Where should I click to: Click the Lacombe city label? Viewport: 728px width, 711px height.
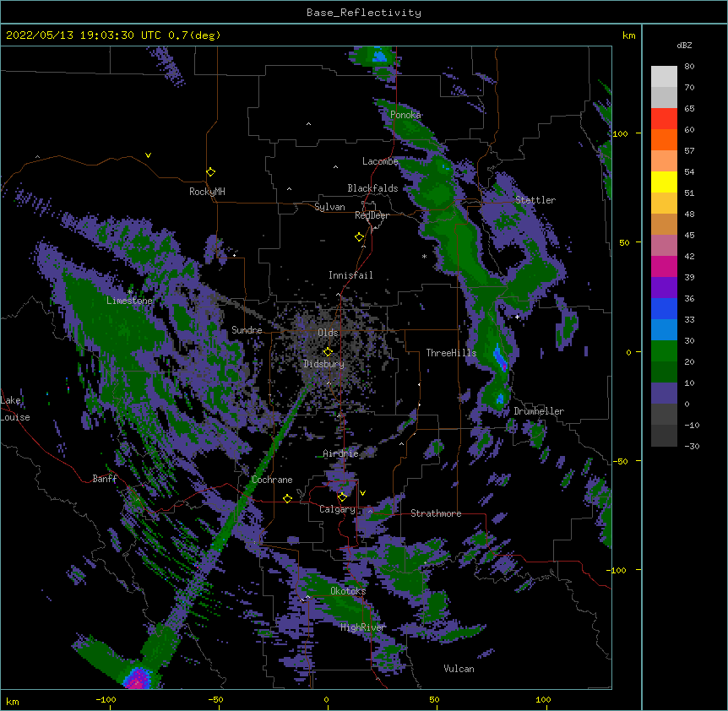[380, 161]
